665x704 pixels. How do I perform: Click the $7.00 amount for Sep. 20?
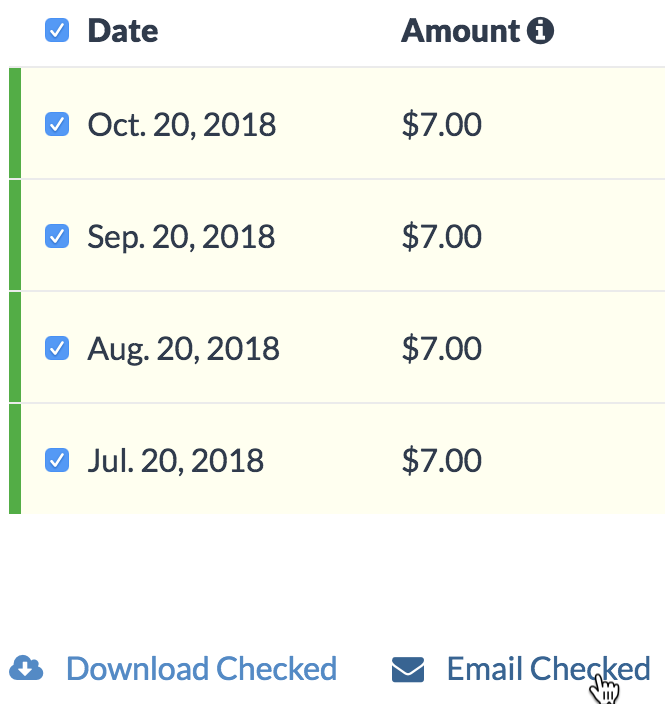pyautogui.click(x=441, y=237)
